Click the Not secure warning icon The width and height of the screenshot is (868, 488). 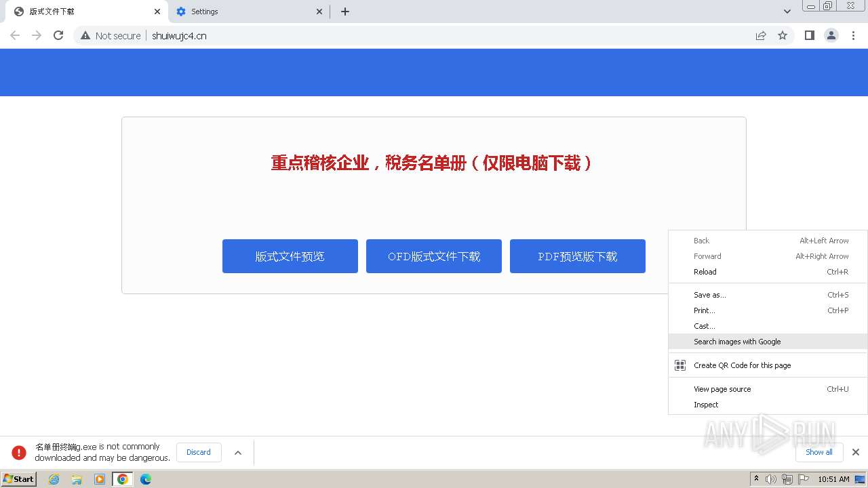85,35
